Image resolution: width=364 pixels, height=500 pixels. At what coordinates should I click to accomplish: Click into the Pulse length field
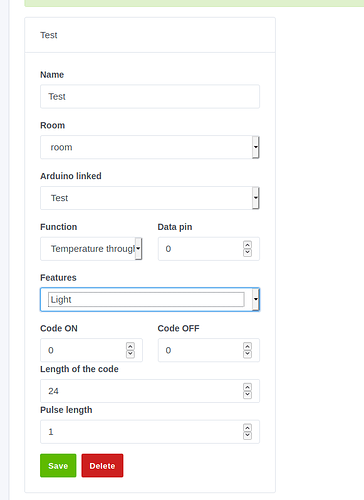(x=150, y=432)
